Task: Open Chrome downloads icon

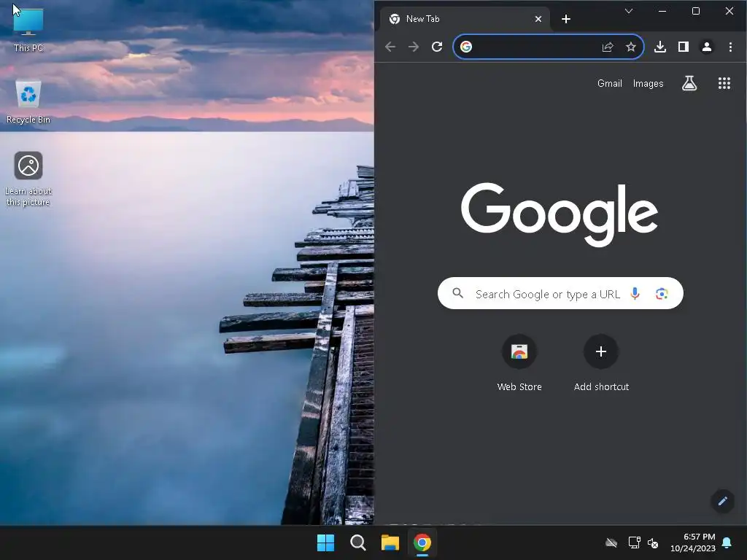Action: pyautogui.click(x=659, y=47)
